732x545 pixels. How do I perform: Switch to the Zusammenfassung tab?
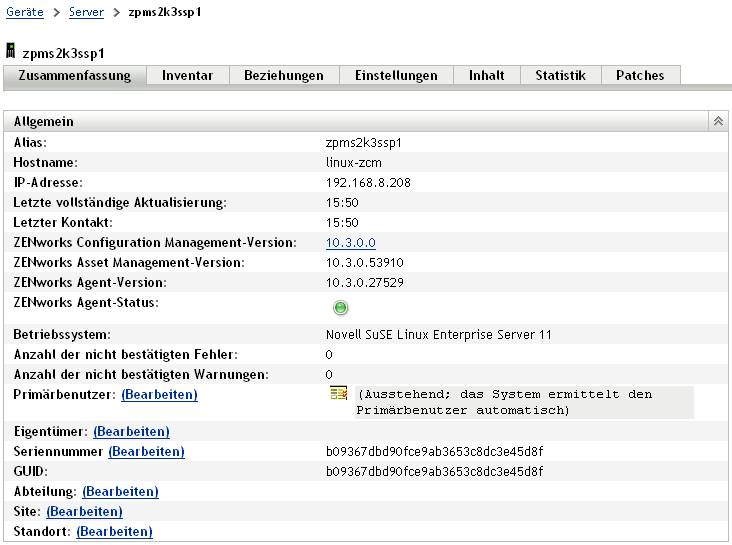[75, 75]
